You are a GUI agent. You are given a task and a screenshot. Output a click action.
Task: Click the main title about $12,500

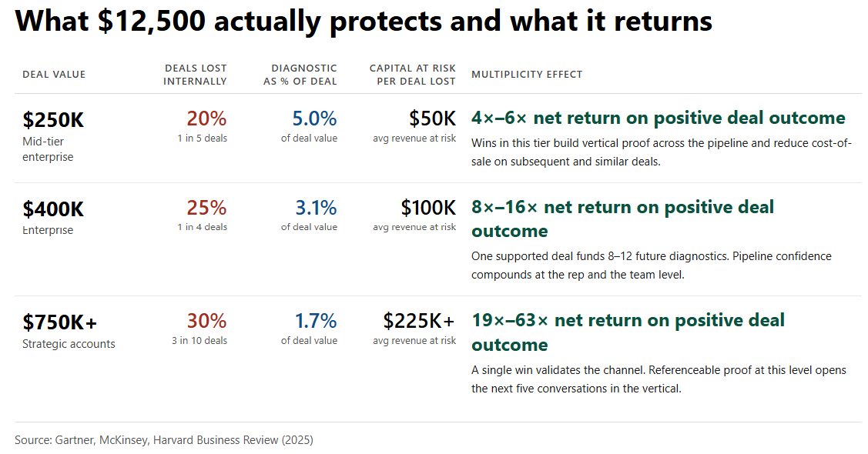coord(364,22)
